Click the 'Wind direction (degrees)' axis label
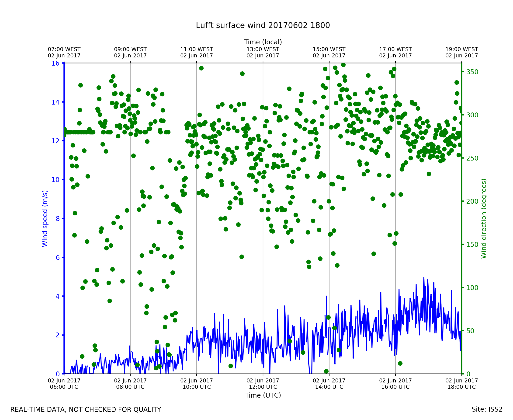 tap(484, 218)
